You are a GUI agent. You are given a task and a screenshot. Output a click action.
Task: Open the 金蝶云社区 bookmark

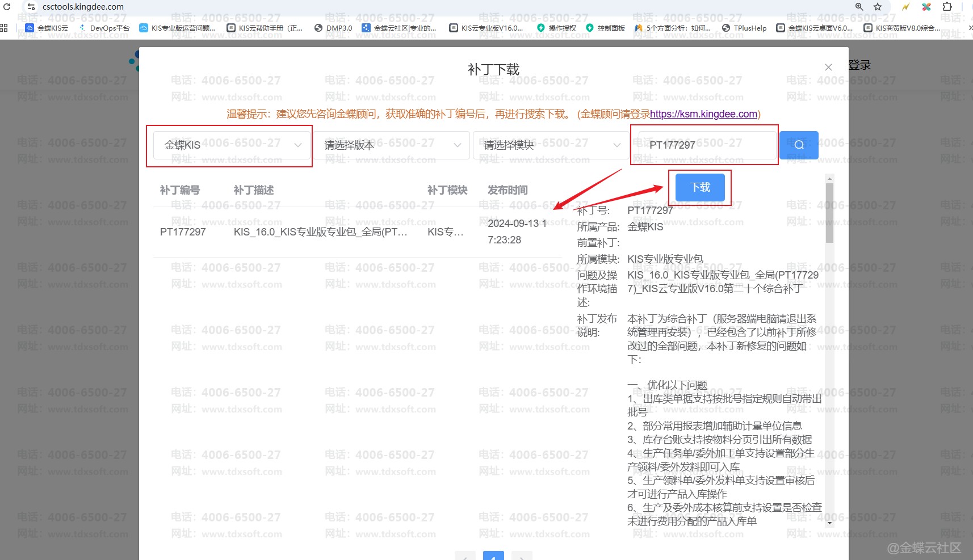pos(399,28)
